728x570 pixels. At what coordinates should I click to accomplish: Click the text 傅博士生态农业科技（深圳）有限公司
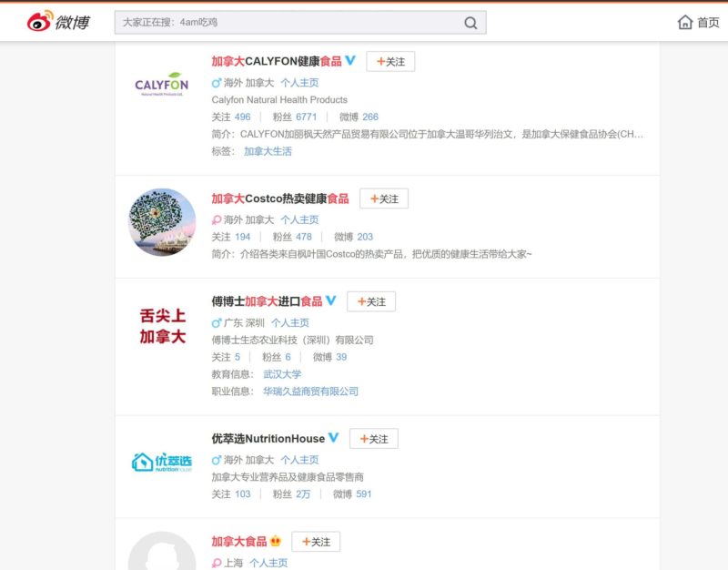(x=292, y=340)
